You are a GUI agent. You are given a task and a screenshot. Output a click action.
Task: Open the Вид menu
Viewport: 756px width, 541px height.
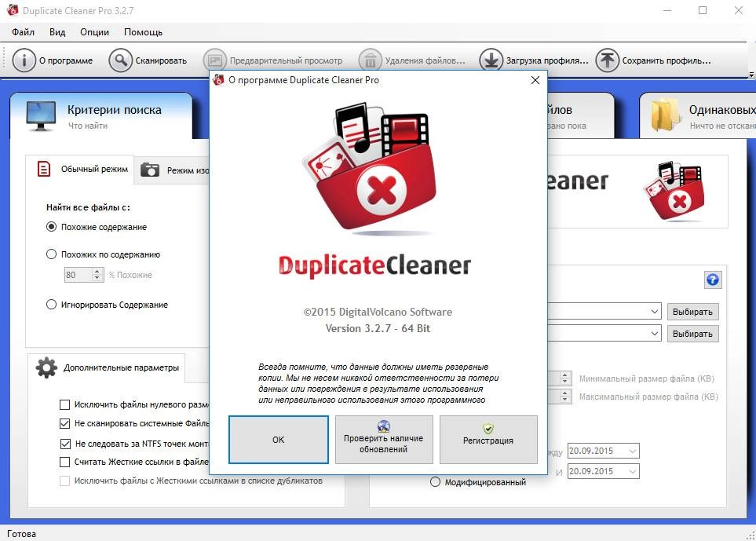57,32
